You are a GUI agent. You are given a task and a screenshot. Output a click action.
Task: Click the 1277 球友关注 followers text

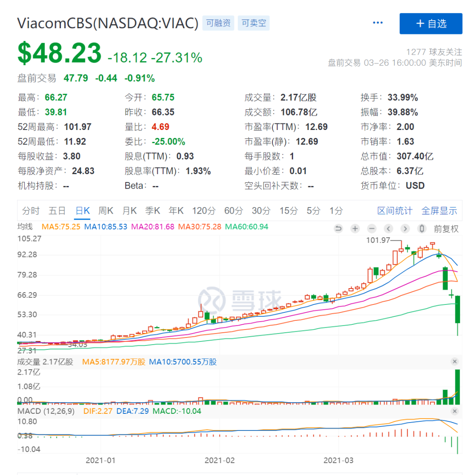point(434,52)
